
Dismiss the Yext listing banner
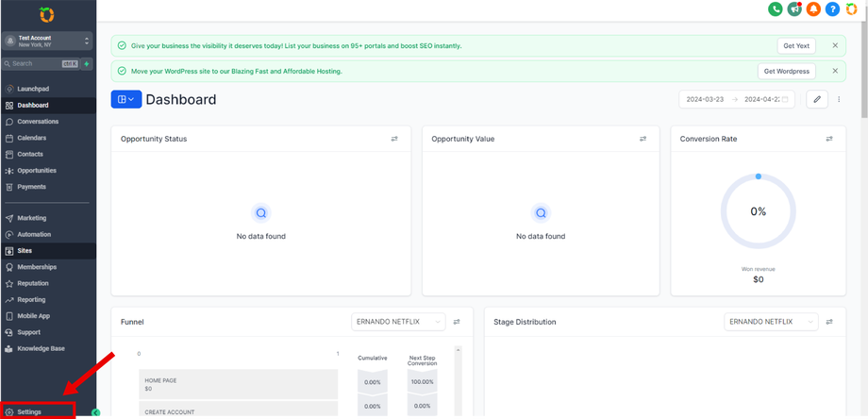tap(835, 45)
